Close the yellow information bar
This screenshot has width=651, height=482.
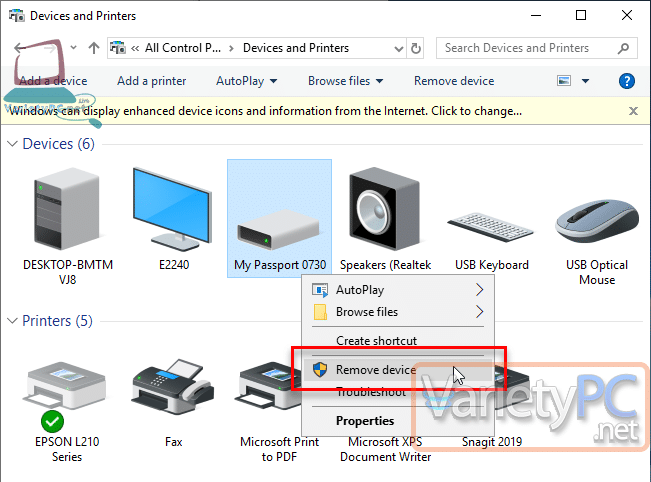tap(633, 111)
